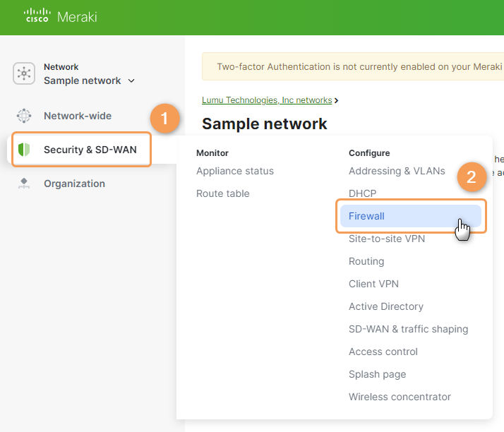Open DHCP configuration
504x432 pixels.
coord(362,193)
